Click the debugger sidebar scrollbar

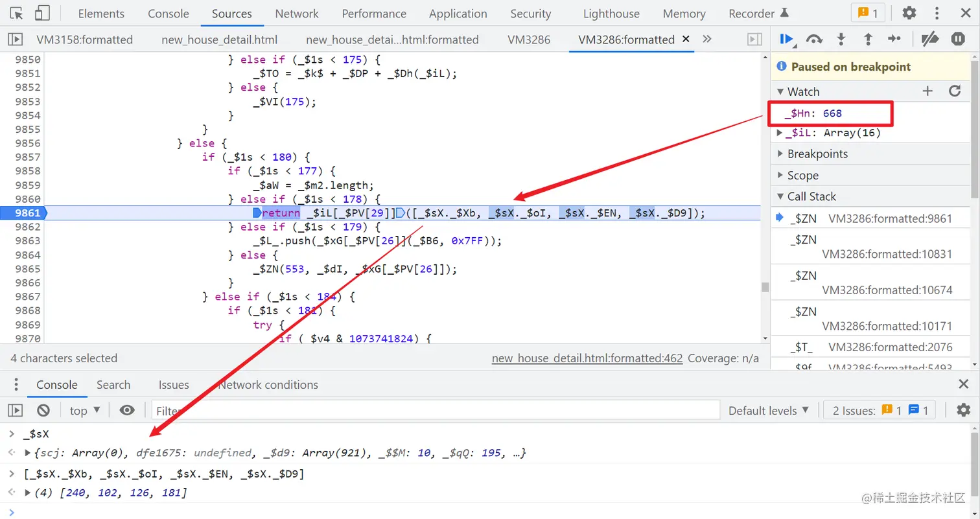click(975, 130)
